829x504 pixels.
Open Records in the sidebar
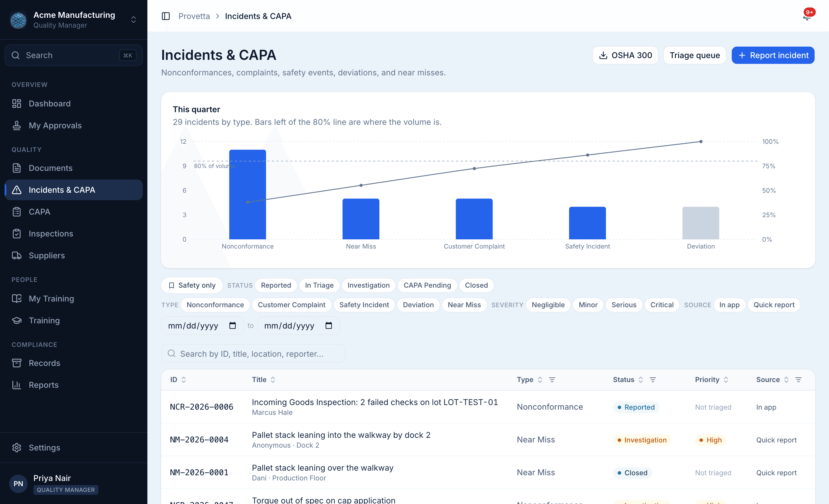(73, 363)
